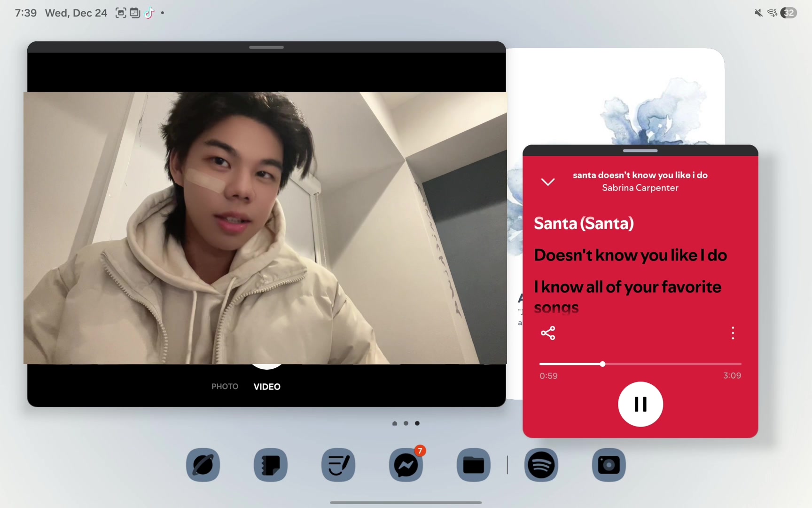
Task: Tap the home screen page indicator dots
Action: [x=406, y=423]
